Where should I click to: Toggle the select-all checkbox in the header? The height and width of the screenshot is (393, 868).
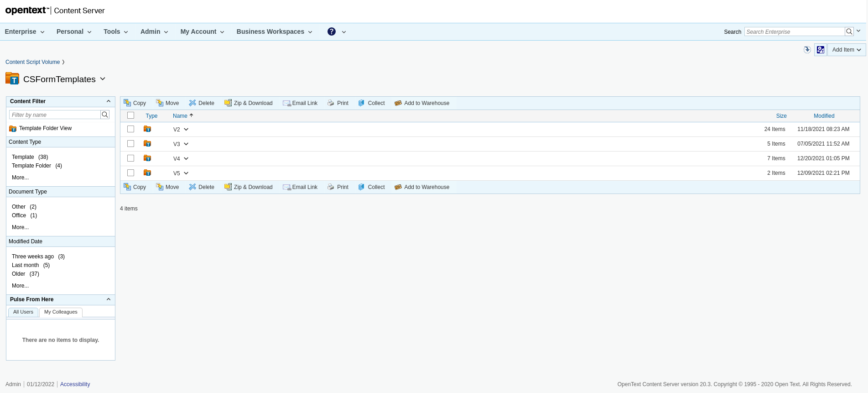[131, 115]
